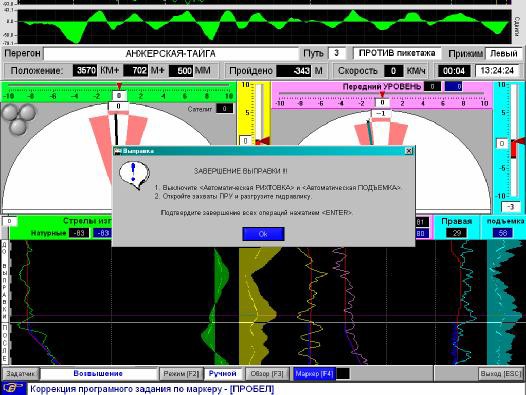Click kilometre value 3570
The width and height of the screenshot is (526, 395).
point(85,70)
